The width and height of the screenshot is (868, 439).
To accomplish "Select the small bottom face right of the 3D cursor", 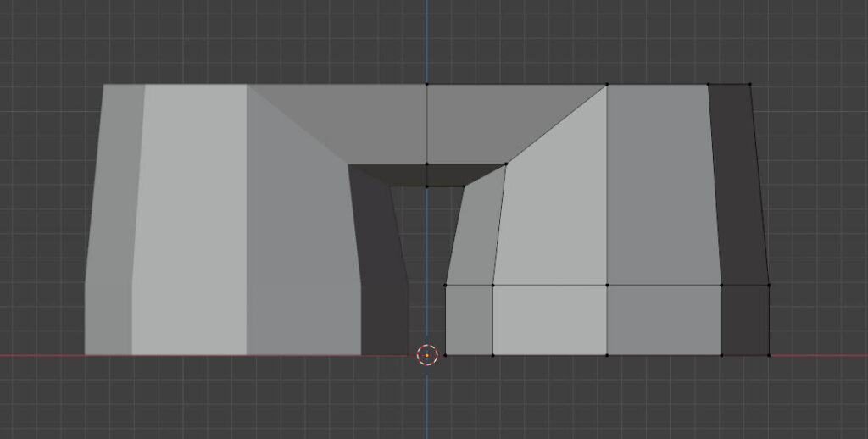I will (469, 320).
